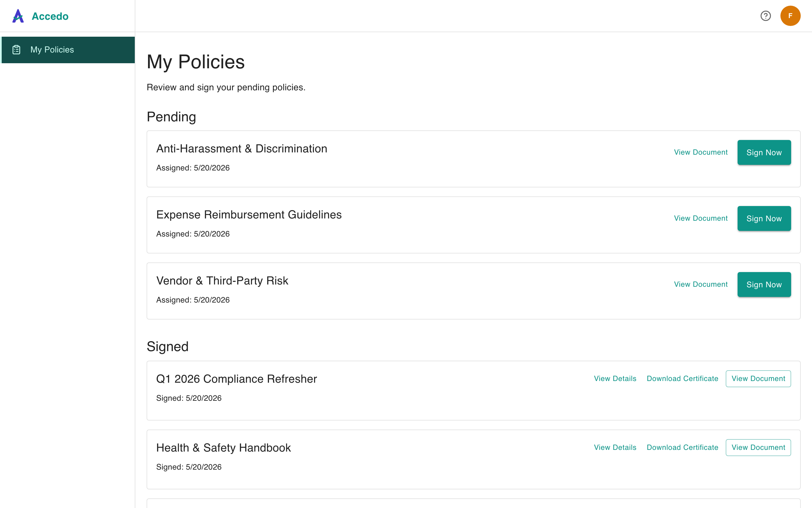Click the Signed date under Health & Safety Handbook

pos(189,467)
